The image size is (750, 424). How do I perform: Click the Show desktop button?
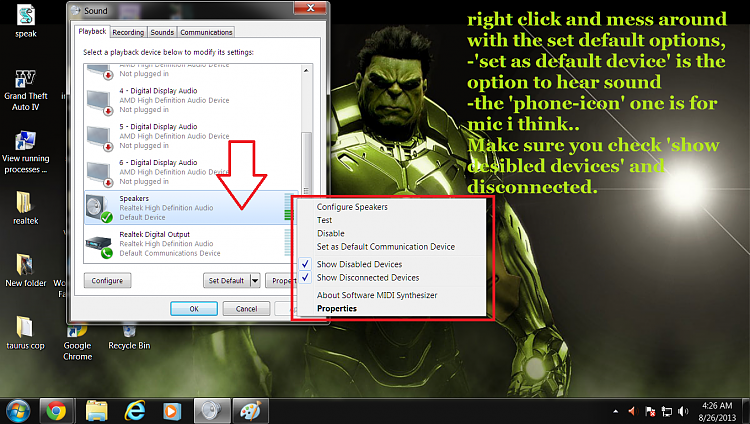point(746,411)
